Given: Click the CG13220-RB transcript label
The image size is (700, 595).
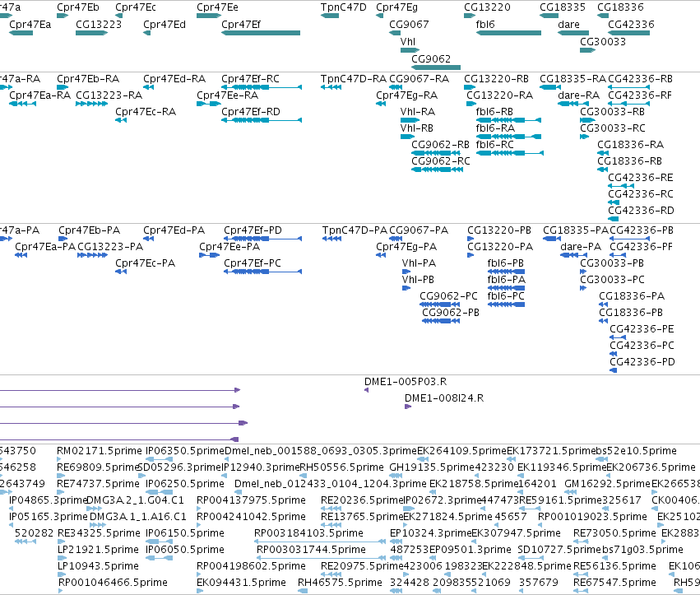Looking at the screenshot, I should click(x=497, y=79).
